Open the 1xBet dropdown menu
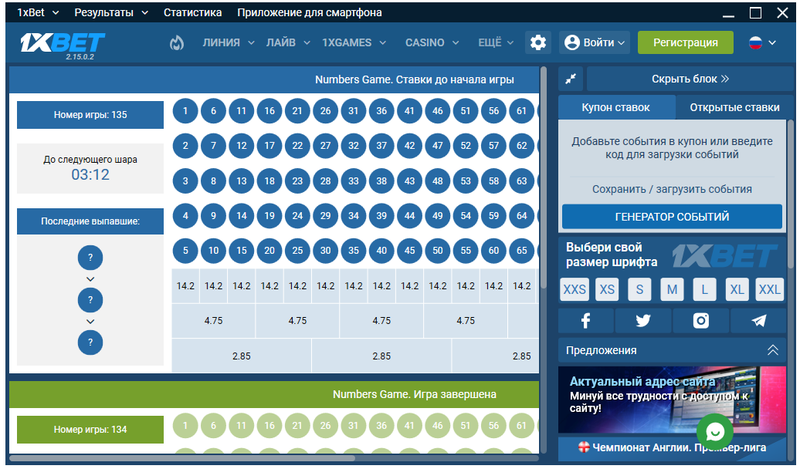Screen dimensions: 800x469 (x=38, y=12)
